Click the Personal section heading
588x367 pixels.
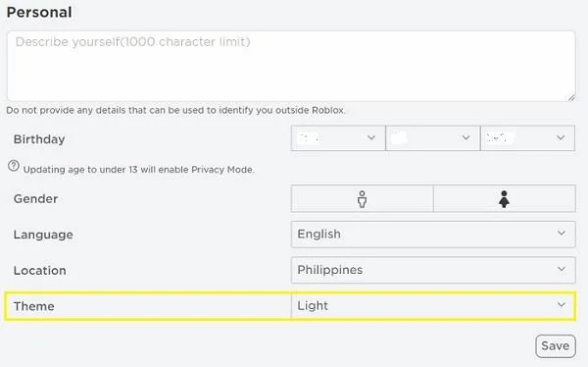[39, 13]
